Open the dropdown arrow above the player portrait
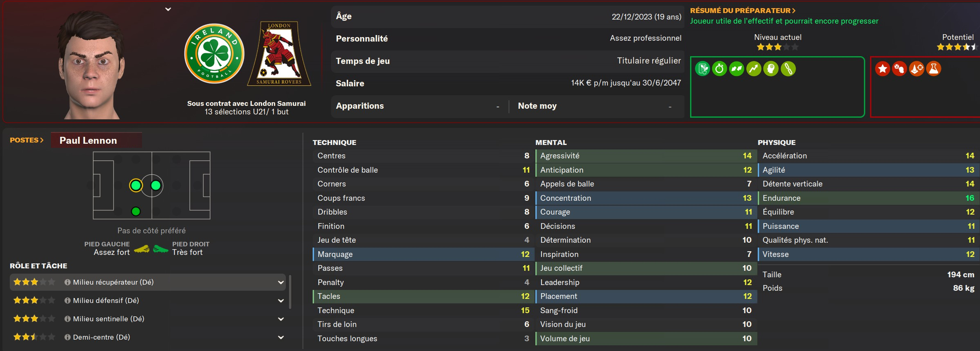 [168, 9]
